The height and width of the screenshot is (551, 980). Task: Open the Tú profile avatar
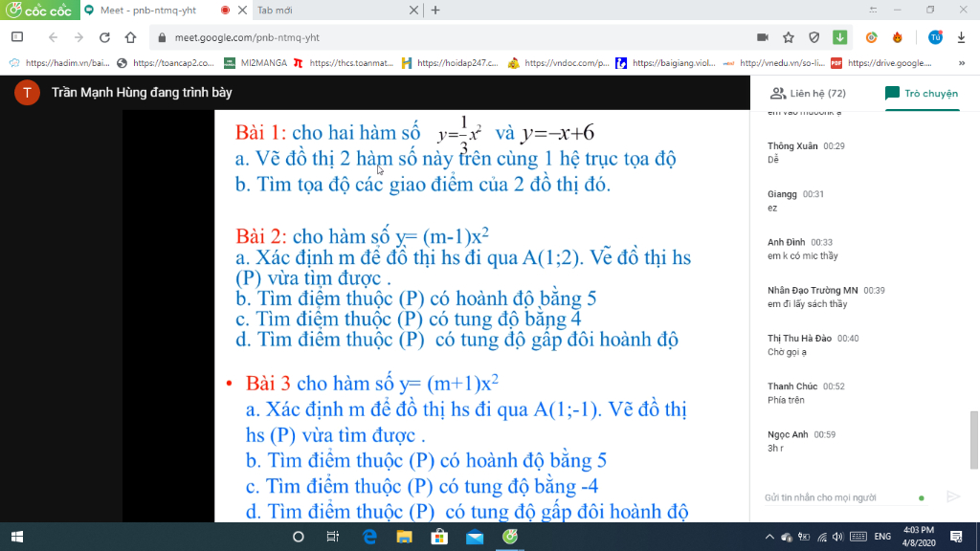click(935, 37)
